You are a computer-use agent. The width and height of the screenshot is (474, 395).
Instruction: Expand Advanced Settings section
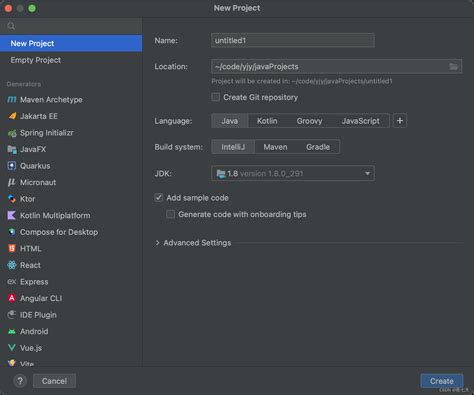(158, 243)
